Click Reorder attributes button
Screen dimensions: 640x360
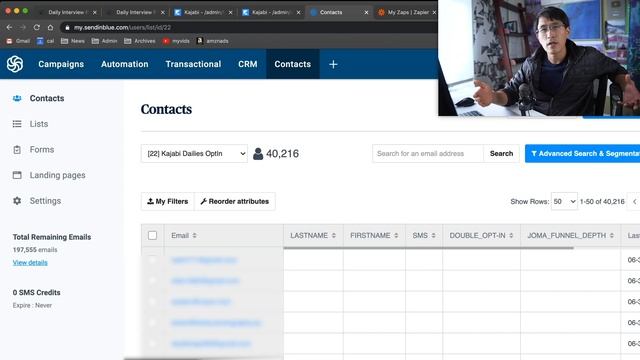click(x=235, y=201)
